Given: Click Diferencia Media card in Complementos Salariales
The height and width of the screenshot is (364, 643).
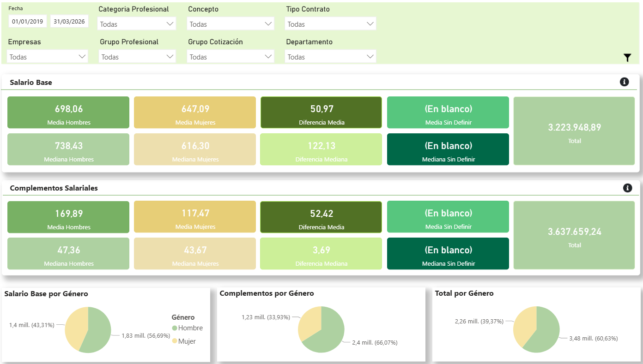Looking at the screenshot, I should pos(321,217).
